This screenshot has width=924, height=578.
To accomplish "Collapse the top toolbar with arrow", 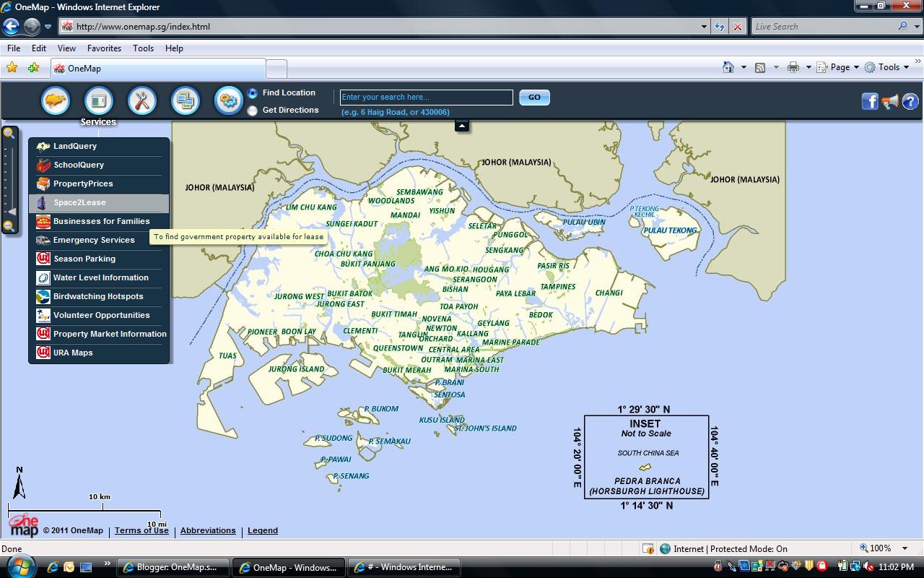I will [x=462, y=126].
